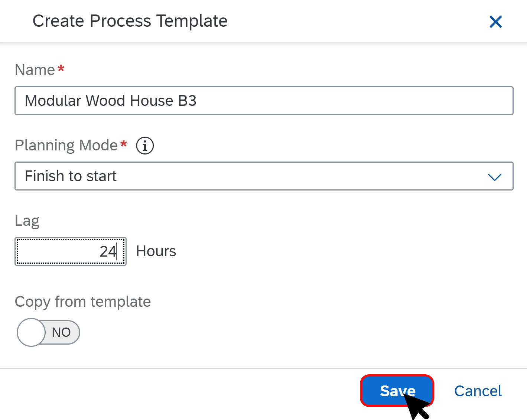
Task: Open the info tooltip beside Planning Mode
Action: 144,145
